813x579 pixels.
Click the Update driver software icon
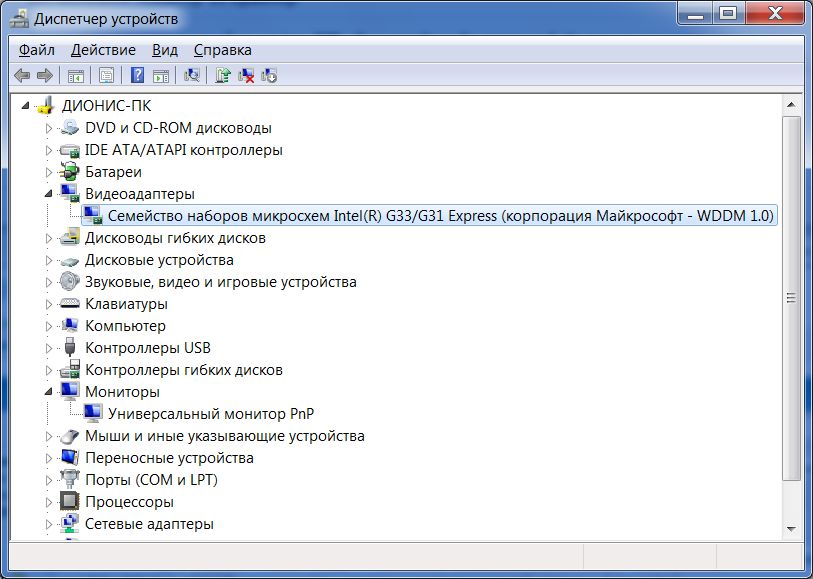222,76
